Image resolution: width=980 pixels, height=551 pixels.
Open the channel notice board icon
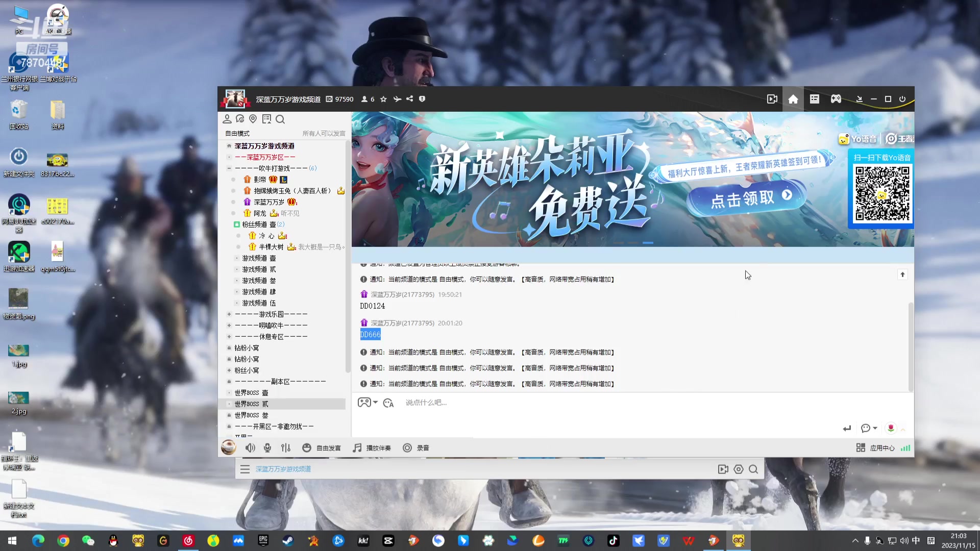coord(266,119)
